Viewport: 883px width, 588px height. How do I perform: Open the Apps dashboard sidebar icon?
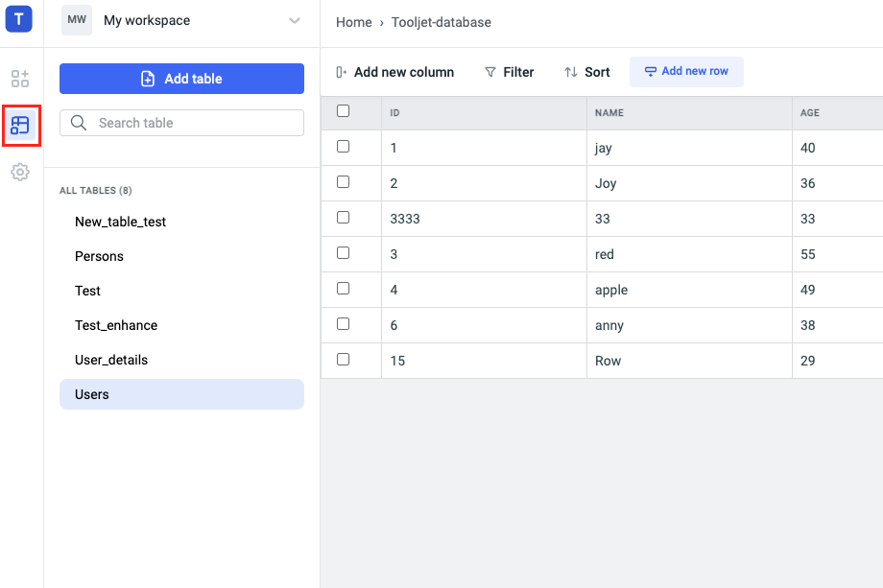pyautogui.click(x=20, y=79)
